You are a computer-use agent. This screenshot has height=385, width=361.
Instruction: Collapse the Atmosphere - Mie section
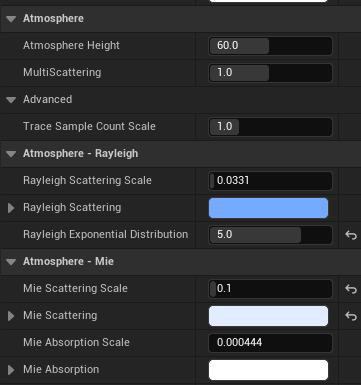(11, 262)
